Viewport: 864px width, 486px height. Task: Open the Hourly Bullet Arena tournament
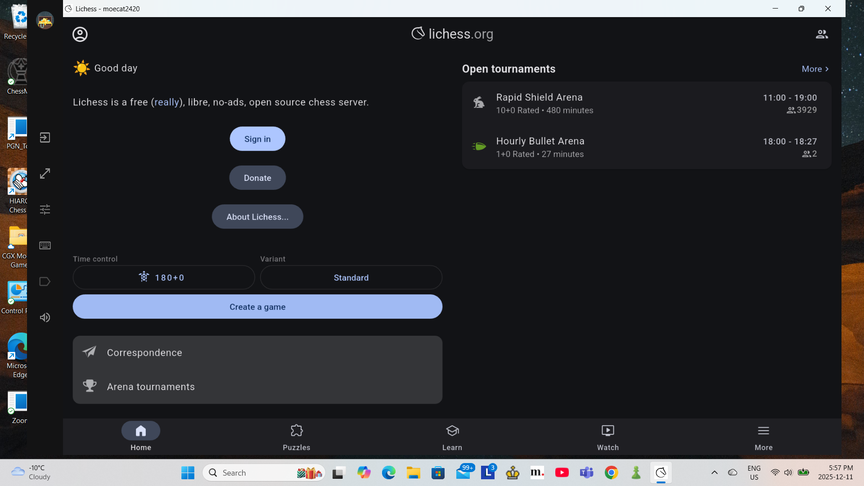[x=646, y=147]
